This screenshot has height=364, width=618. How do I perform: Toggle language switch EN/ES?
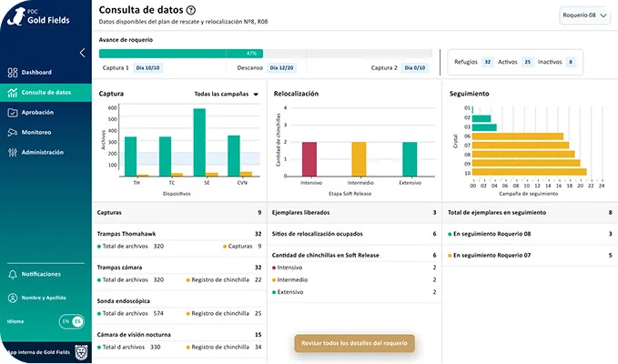[x=72, y=321]
